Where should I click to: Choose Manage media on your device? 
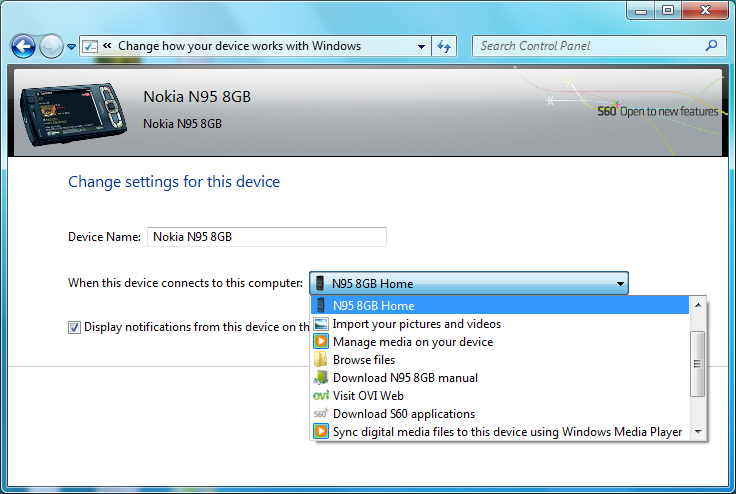pyautogui.click(x=499, y=342)
